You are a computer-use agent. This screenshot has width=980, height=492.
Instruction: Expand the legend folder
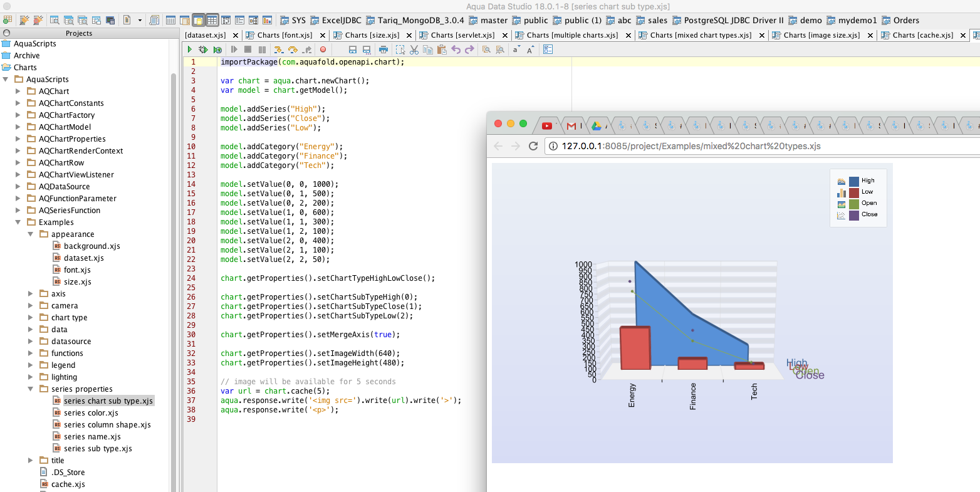(x=31, y=365)
